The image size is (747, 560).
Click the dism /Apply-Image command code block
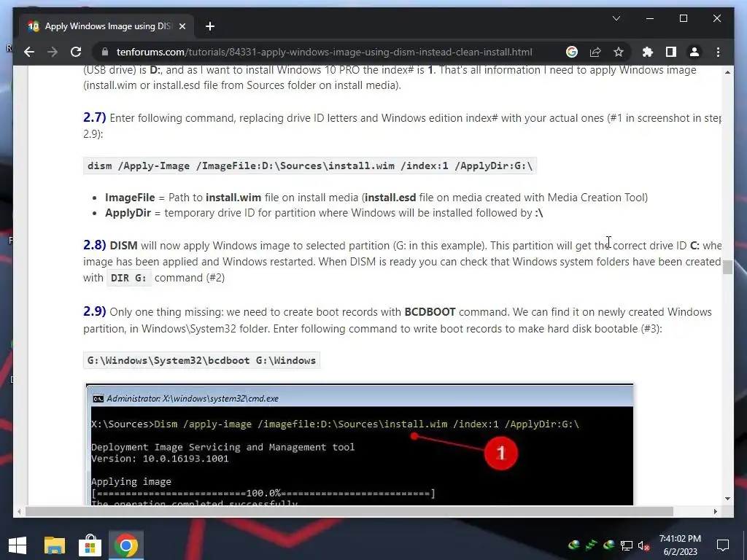309,166
